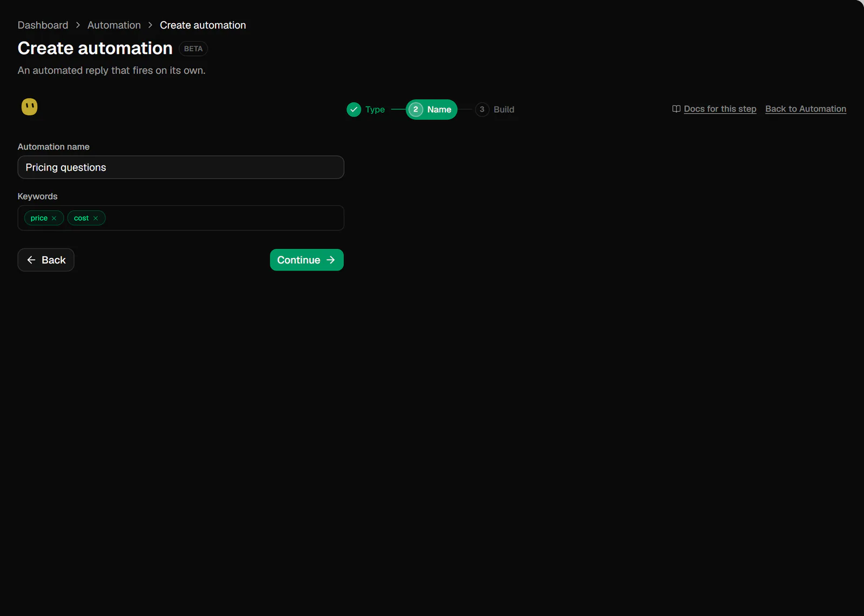This screenshot has width=864, height=616.
Task: Click the yellow smiley mascot icon
Action: 29,107
